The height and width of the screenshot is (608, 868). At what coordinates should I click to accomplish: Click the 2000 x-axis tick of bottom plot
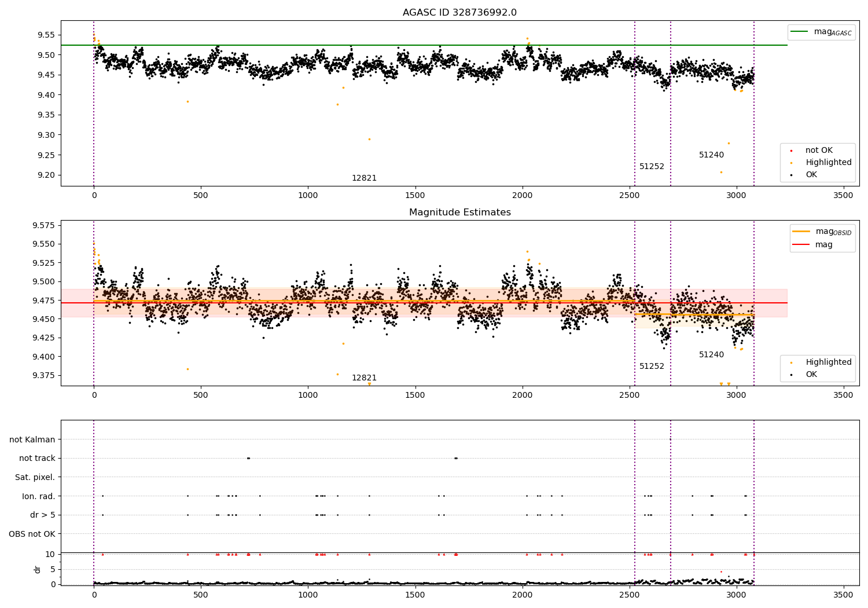click(522, 595)
